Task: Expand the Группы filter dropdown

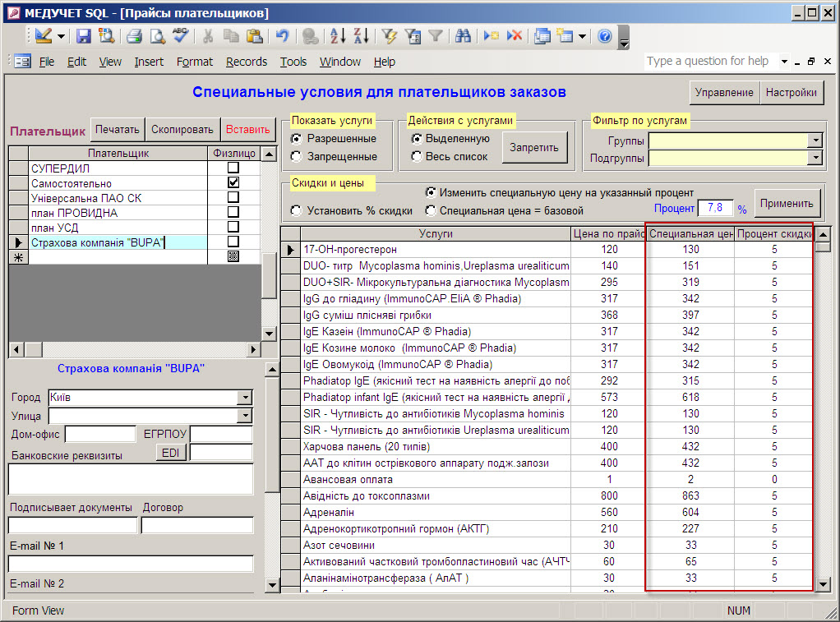Action: [x=815, y=141]
